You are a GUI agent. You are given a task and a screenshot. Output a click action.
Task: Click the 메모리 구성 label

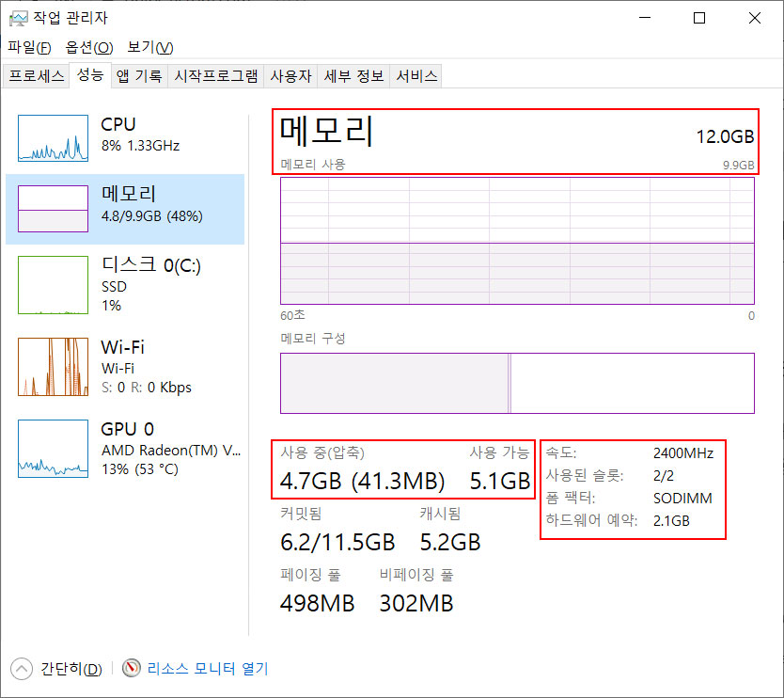click(x=313, y=339)
